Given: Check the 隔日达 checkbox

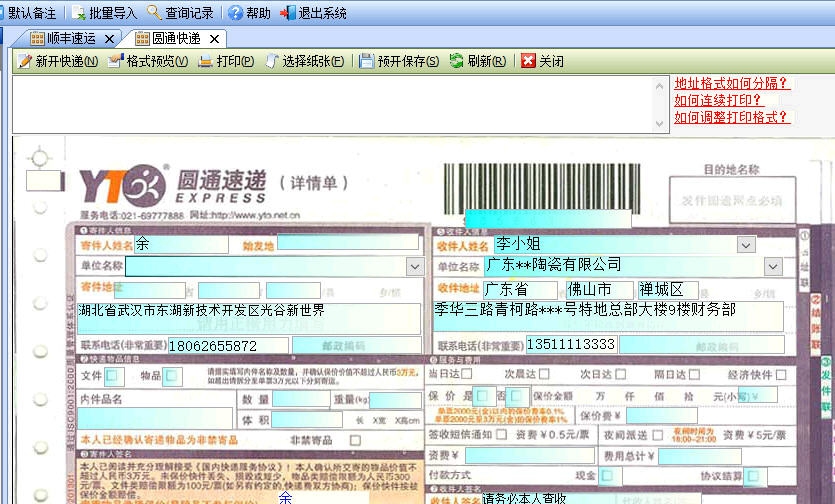Looking at the screenshot, I should [x=694, y=375].
